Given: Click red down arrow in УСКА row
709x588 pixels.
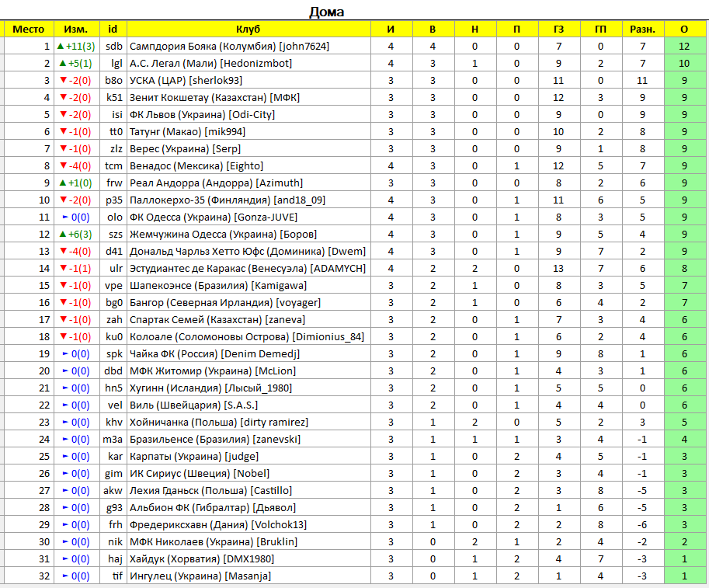Looking at the screenshot, I should click(64, 81).
